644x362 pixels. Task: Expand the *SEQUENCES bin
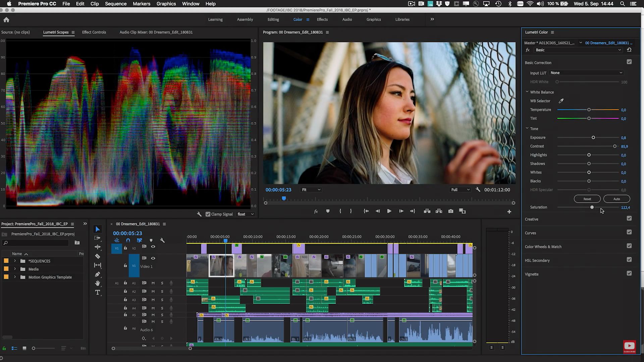tap(15, 261)
